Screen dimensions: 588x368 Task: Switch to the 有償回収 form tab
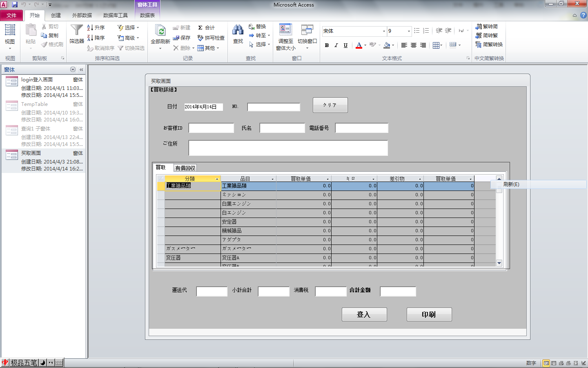point(185,168)
